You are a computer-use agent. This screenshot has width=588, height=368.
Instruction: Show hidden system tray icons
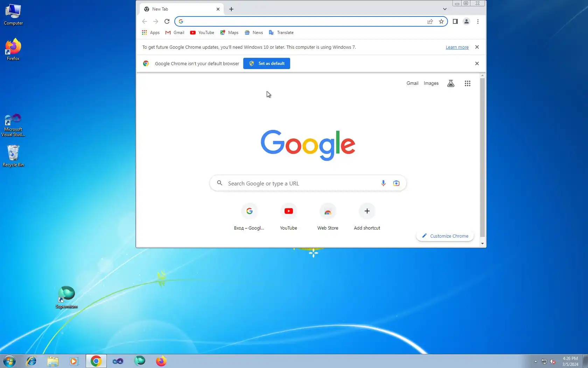pos(535,361)
